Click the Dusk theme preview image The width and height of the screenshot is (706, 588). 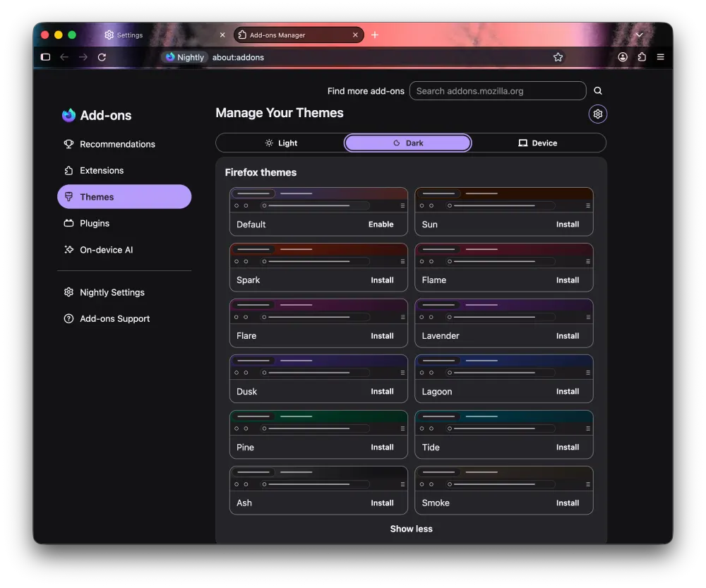[x=319, y=367]
